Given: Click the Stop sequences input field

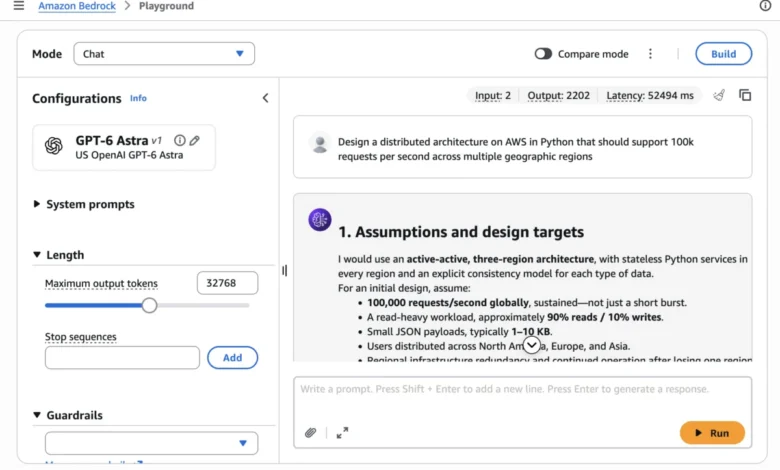Looking at the screenshot, I should [x=122, y=358].
